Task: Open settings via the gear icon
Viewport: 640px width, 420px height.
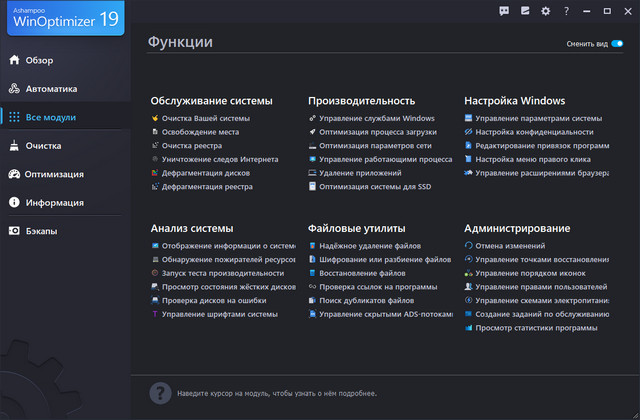Action: click(545, 11)
